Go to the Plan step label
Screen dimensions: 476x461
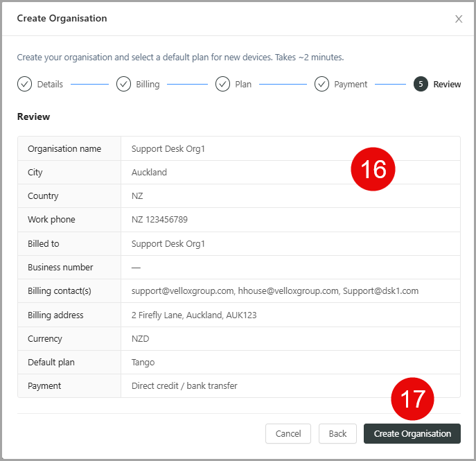pyautogui.click(x=243, y=84)
